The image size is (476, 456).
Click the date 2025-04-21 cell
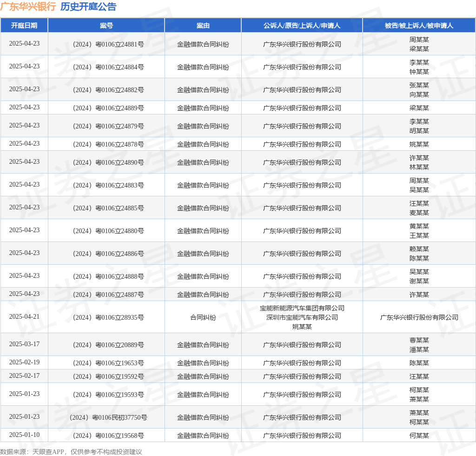24,317
